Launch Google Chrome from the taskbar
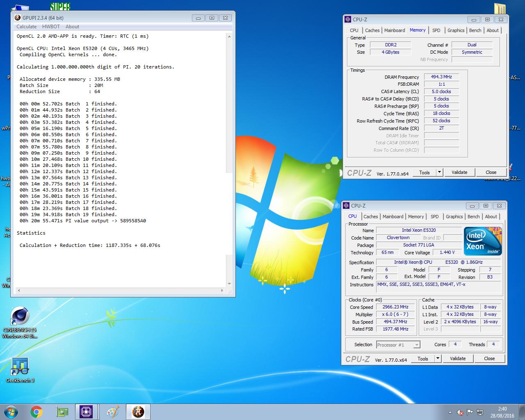The height and width of the screenshot is (420, 525). 37,411
